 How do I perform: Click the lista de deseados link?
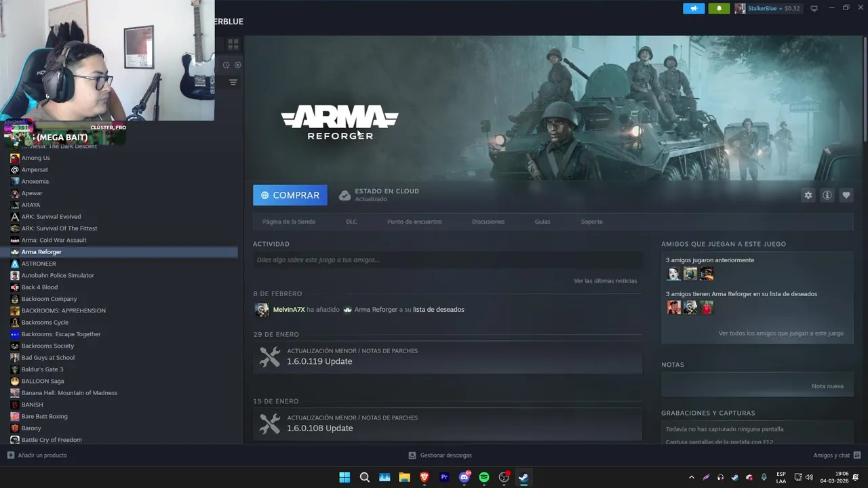(438, 310)
